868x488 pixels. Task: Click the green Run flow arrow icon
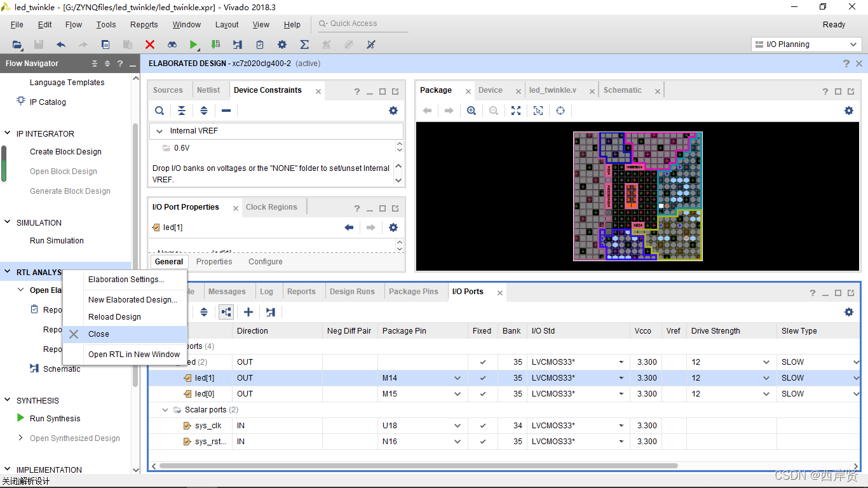click(x=194, y=44)
